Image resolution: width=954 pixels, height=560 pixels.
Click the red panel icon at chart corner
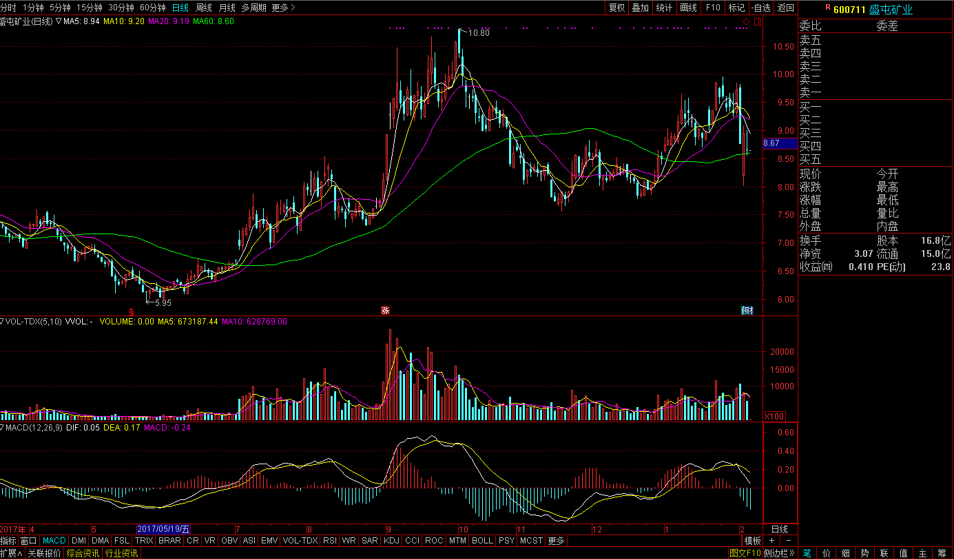[x=758, y=21]
